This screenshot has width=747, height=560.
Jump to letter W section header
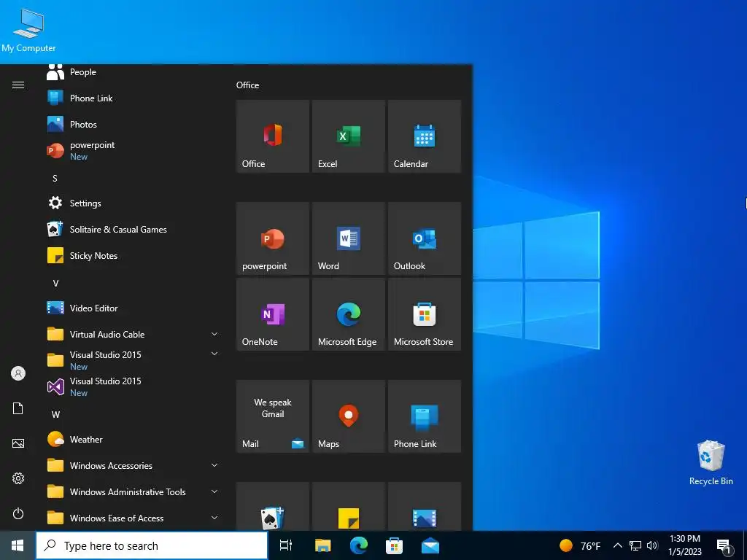[x=55, y=415]
